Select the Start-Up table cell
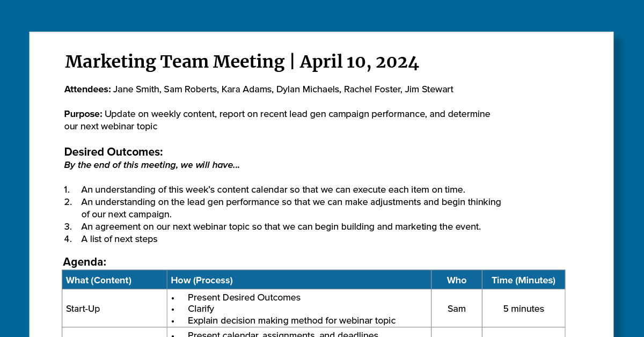The width and height of the screenshot is (644, 337). tap(83, 309)
